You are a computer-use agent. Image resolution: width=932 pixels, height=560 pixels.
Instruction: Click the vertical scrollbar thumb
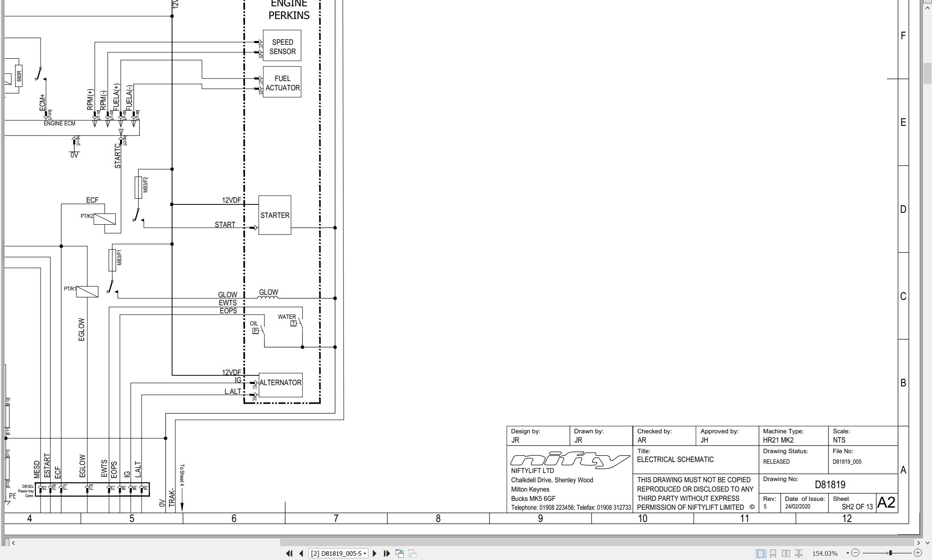coord(928,73)
